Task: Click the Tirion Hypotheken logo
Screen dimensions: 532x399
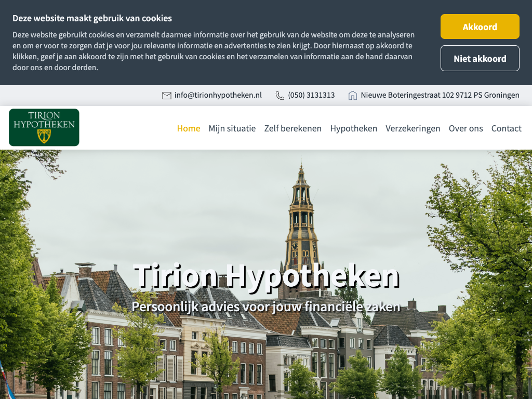Action: point(44,127)
